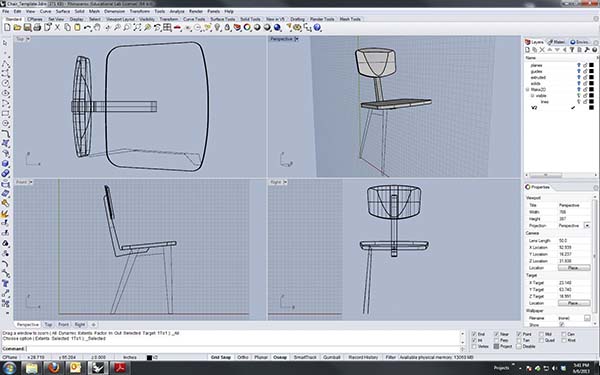Toggle Ortho in the status bar
The image size is (600, 375).
(243, 357)
